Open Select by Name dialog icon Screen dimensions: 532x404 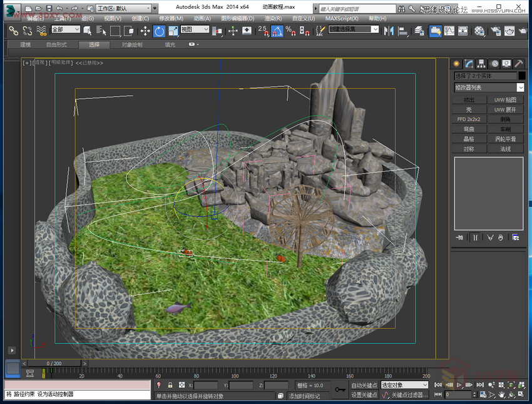tap(101, 31)
